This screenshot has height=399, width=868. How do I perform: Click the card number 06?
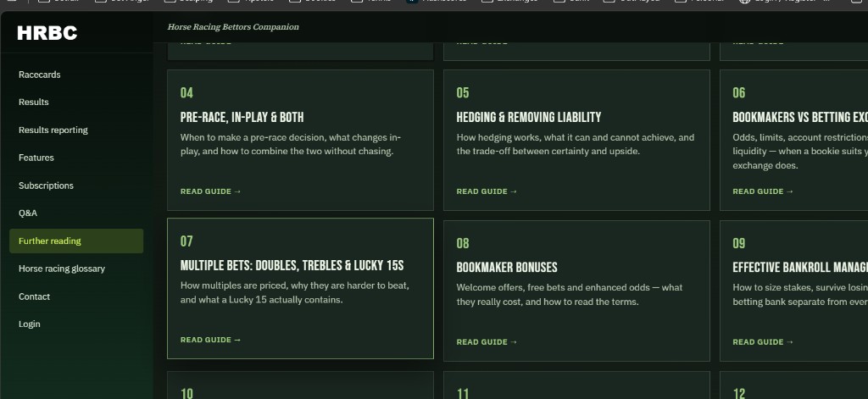(x=739, y=93)
